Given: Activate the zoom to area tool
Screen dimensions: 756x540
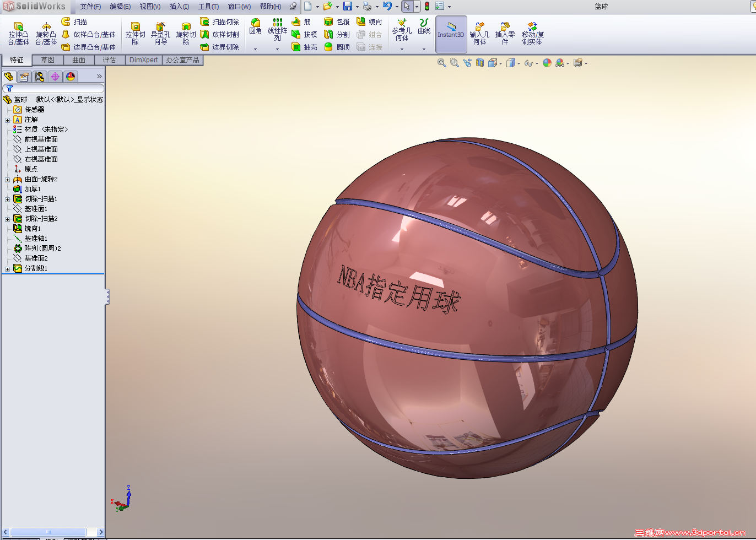Looking at the screenshot, I should click(455, 63).
